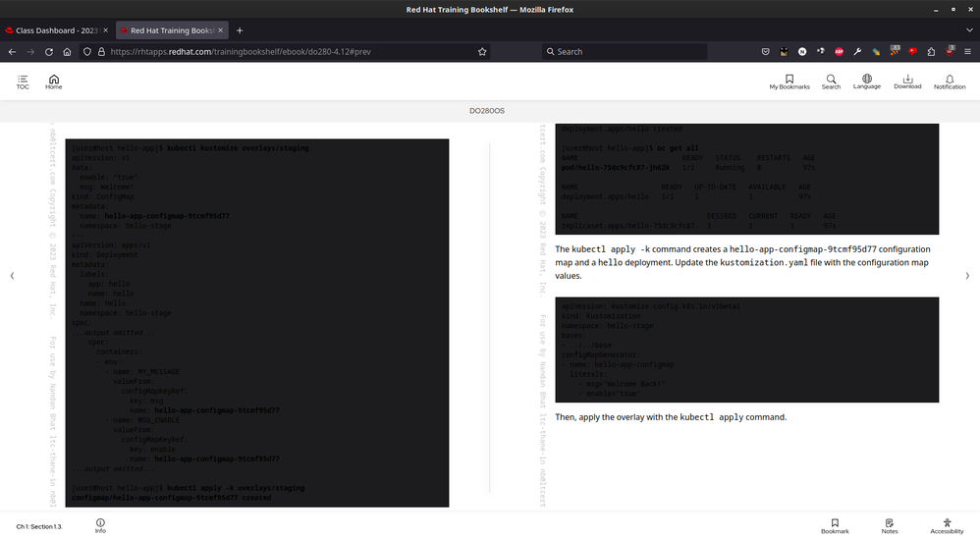Reload the current page
Image resolution: width=980 pixels, height=539 pixels.
click(x=49, y=52)
